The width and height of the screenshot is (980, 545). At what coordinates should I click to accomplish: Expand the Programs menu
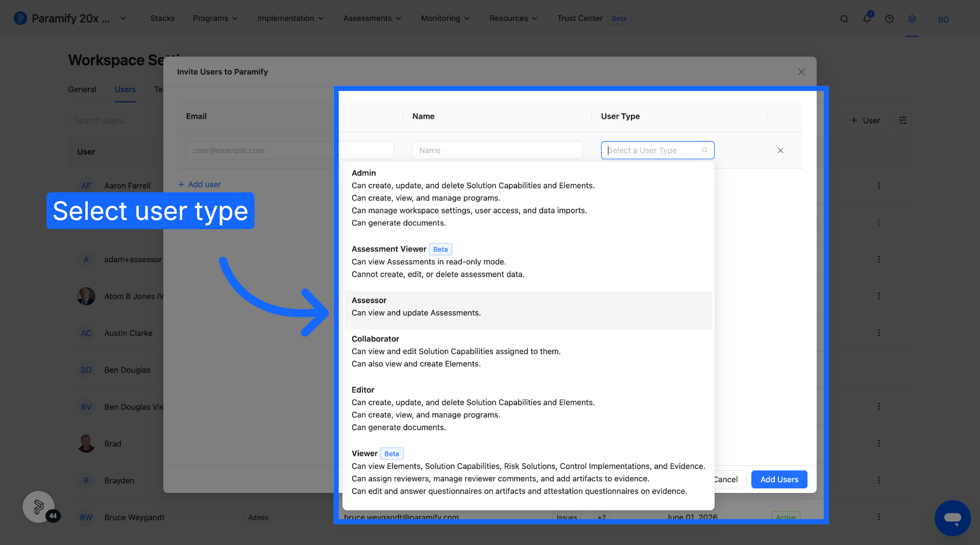215,18
